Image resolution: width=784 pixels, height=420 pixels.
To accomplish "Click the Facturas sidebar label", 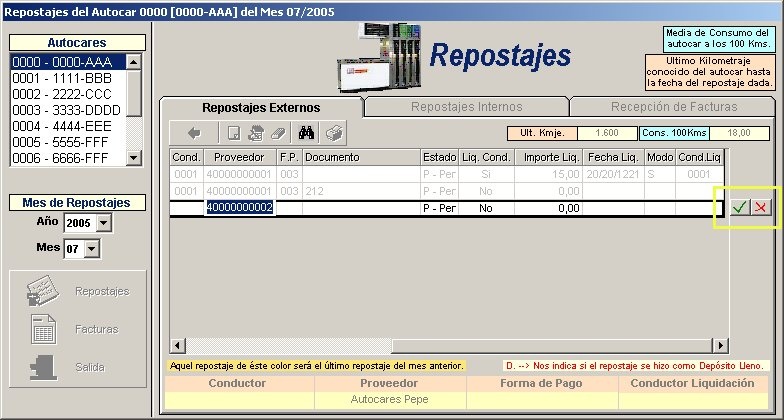I will (x=96, y=330).
